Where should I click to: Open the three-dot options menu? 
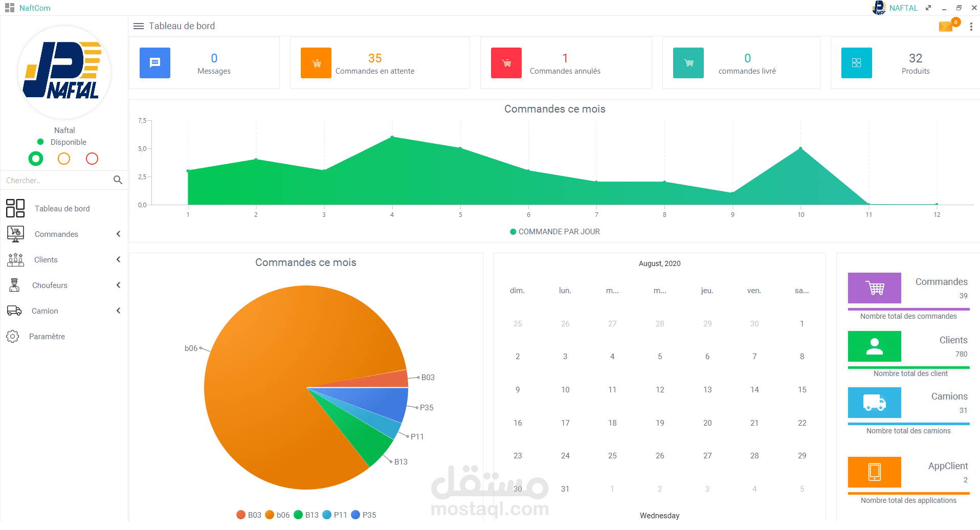point(971,27)
